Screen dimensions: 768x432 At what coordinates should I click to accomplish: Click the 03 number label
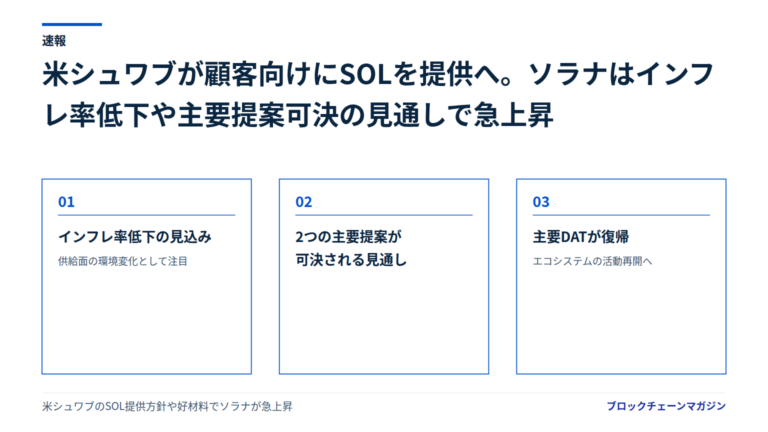click(541, 202)
